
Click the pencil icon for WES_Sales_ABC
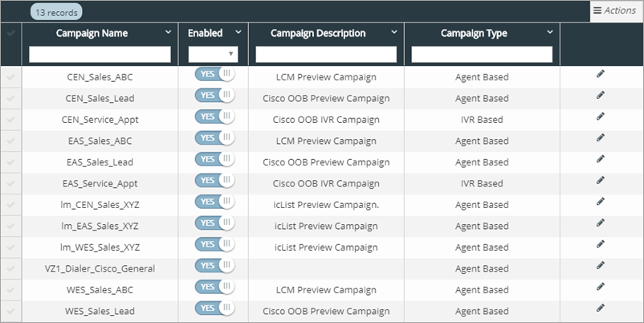(600, 287)
